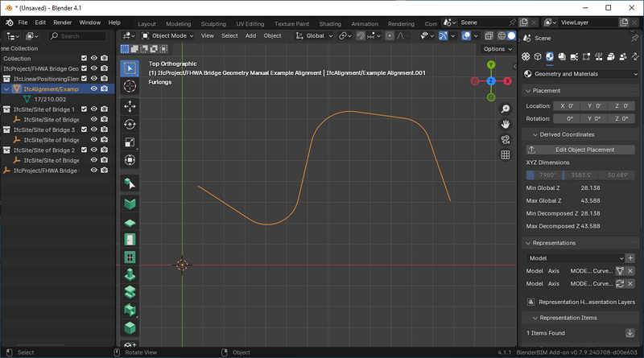Image resolution: width=644 pixels, height=358 pixels.
Task: Click the Y axis on navigation gizmo
Action: [x=491, y=64]
